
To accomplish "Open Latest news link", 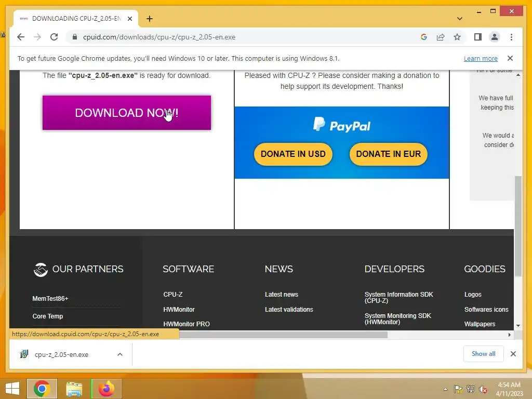I will (281, 295).
